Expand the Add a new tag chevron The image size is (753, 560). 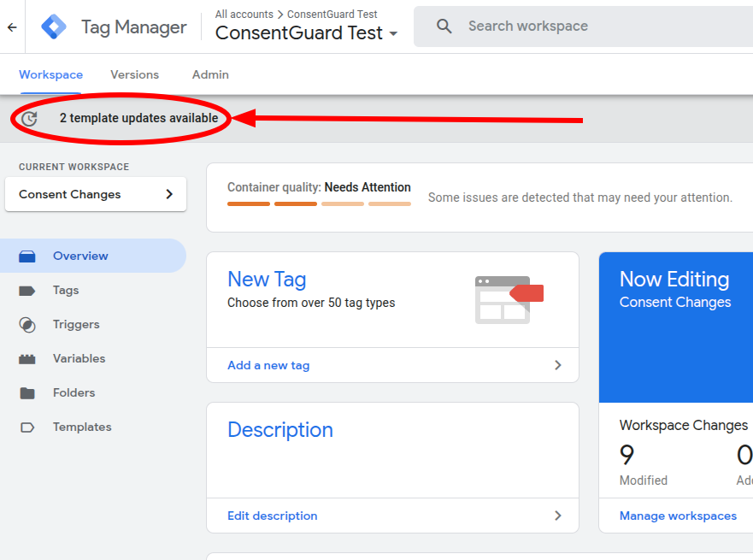pyautogui.click(x=558, y=365)
